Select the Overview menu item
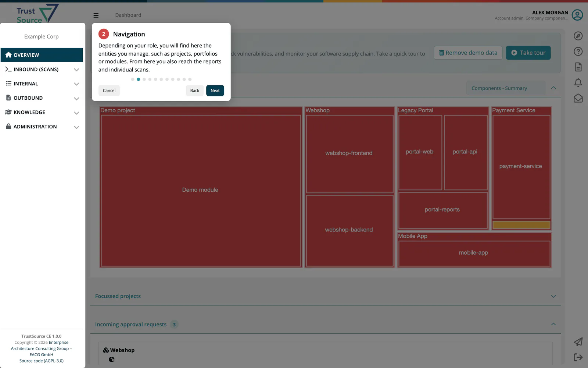The height and width of the screenshot is (368, 588). point(42,55)
